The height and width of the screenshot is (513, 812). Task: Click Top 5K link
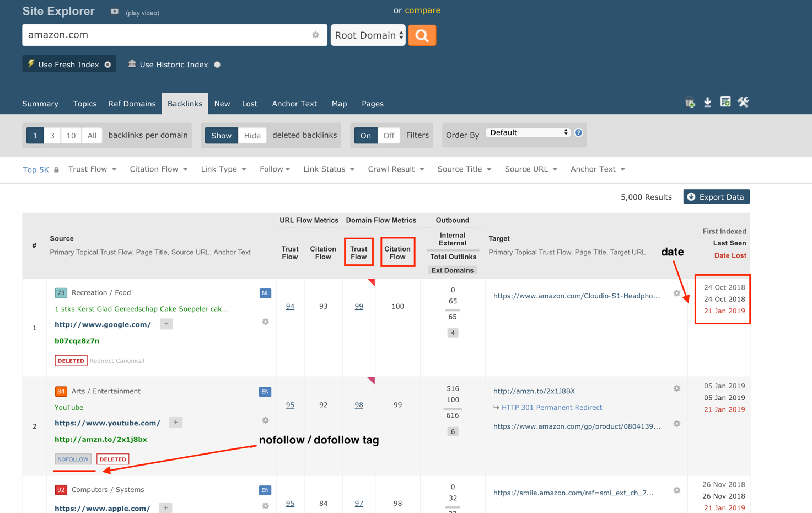click(x=36, y=170)
